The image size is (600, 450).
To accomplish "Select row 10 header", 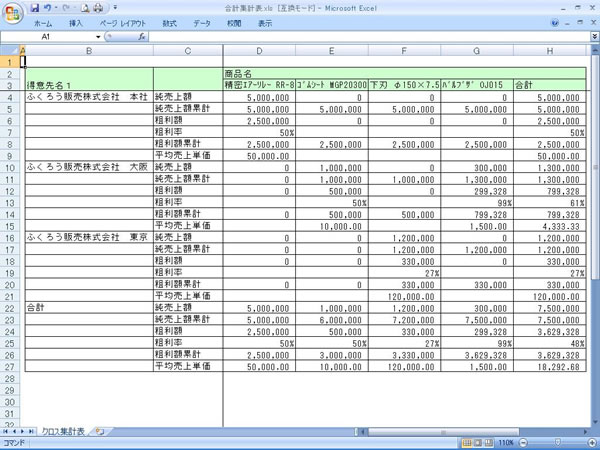I will point(10,168).
